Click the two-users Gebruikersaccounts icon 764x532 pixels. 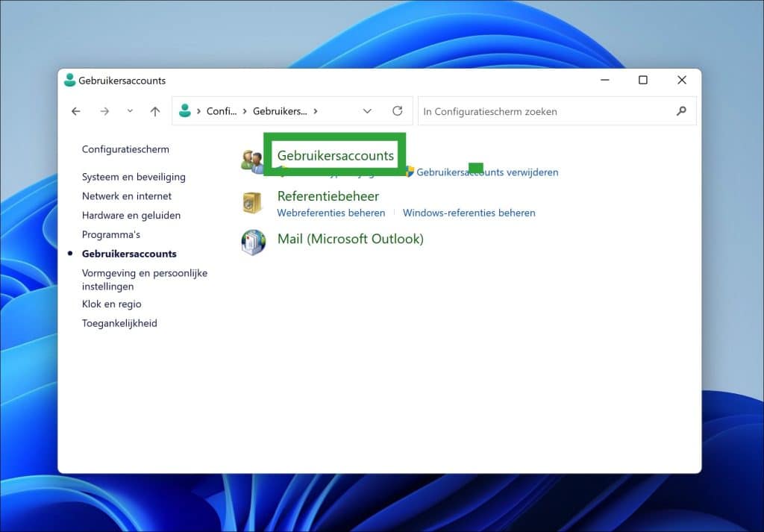254,157
